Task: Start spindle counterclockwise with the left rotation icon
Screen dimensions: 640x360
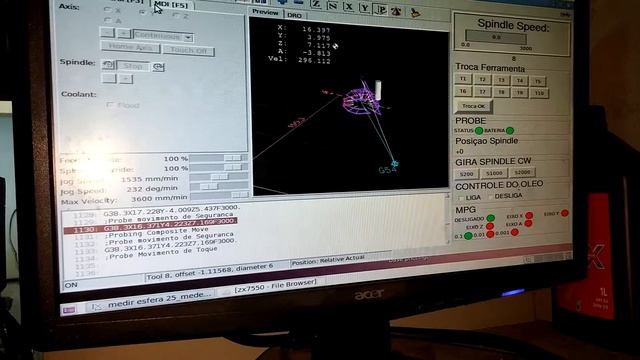Action: [108, 65]
